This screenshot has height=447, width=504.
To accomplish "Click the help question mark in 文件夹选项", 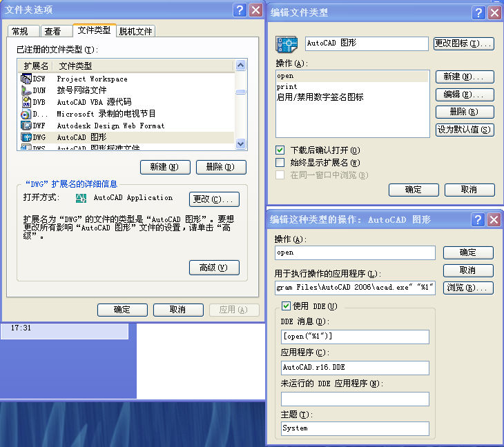I will [x=240, y=10].
